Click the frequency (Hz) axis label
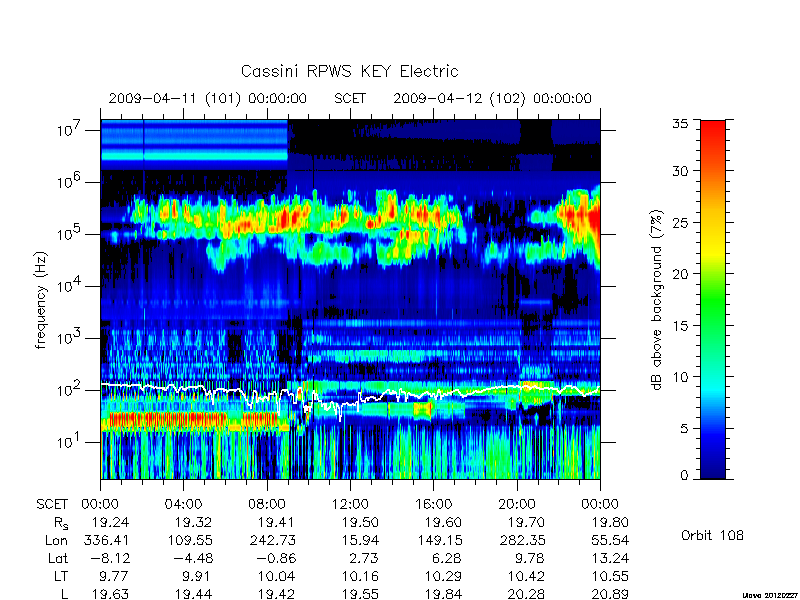 pyautogui.click(x=41, y=301)
